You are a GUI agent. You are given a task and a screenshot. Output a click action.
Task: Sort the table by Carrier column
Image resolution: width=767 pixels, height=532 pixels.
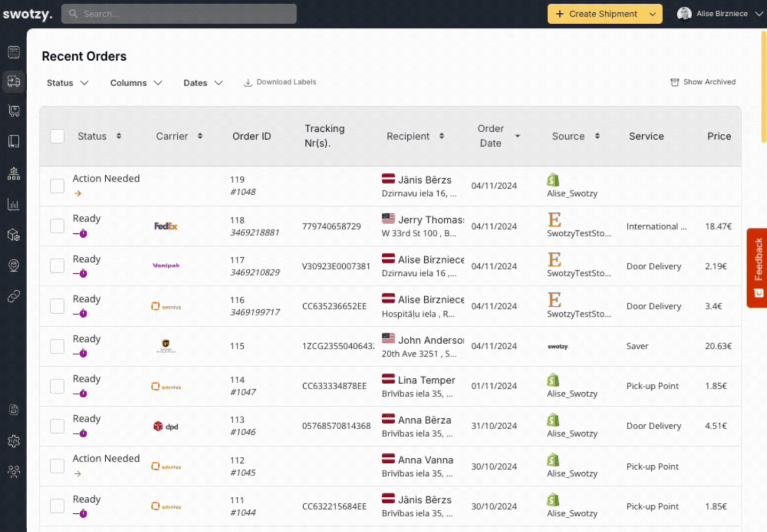coord(179,136)
